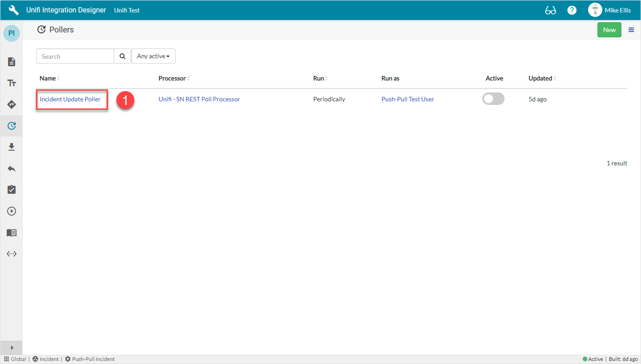Click Unifi Test in the top bar
The height and width of the screenshot is (364, 641).
click(x=127, y=10)
